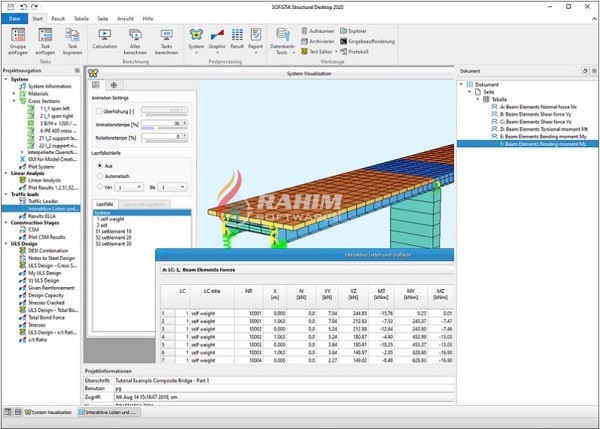Switch to the Result ribbon tab
The width and height of the screenshot is (600, 429).
pos(59,18)
